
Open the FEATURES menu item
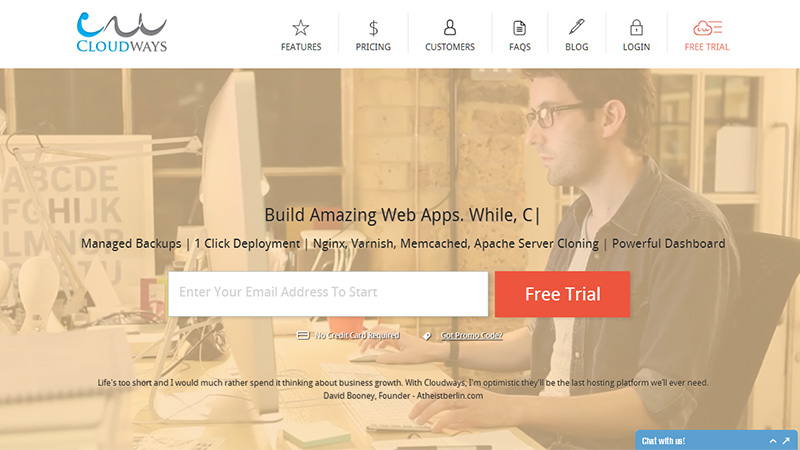(x=301, y=47)
